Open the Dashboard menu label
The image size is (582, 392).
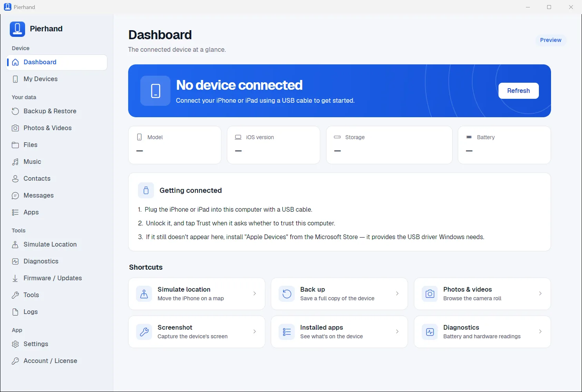(40, 62)
